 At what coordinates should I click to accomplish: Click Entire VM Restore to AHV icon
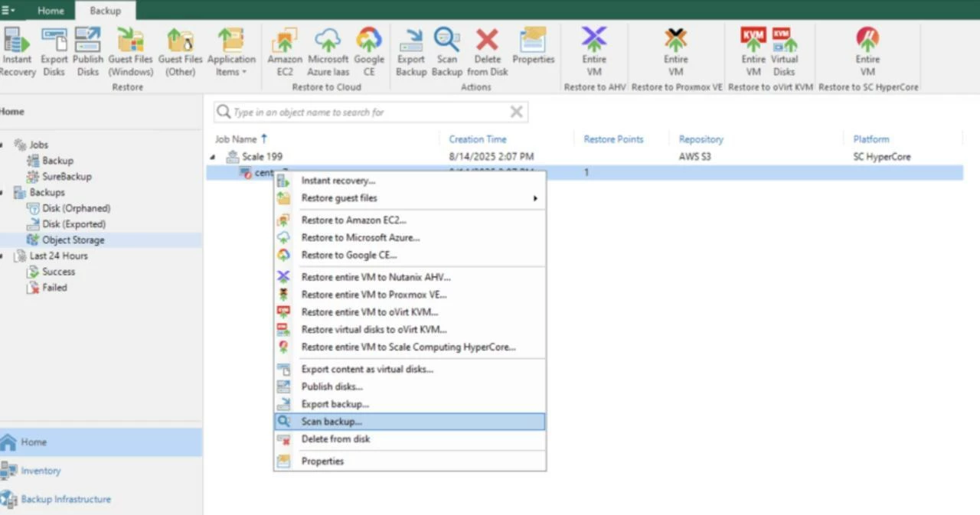point(594,51)
